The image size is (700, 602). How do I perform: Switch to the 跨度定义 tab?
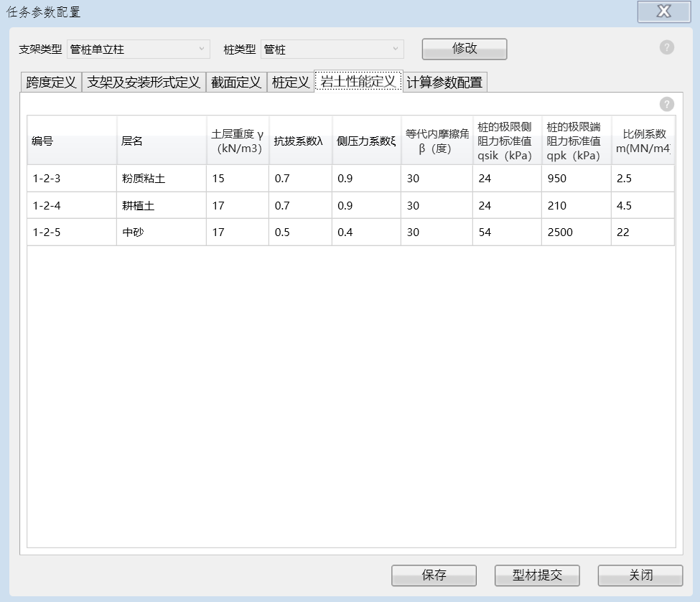pos(51,83)
